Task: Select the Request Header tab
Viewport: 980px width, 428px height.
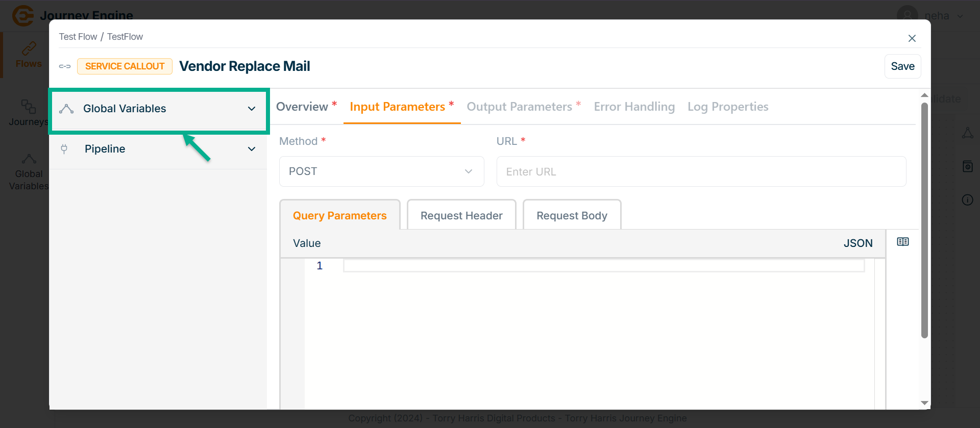Action: (x=461, y=215)
